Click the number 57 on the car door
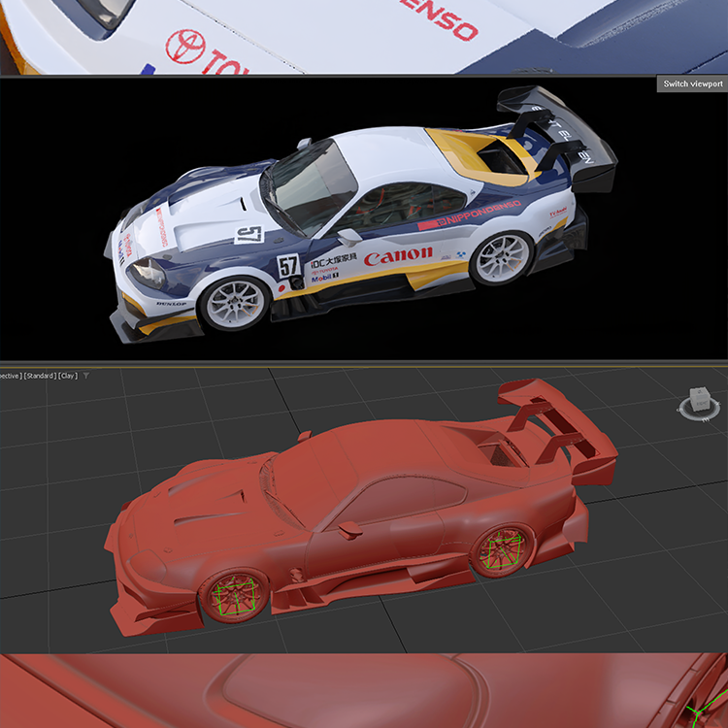Viewport: 728px width, 728px height. [x=287, y=266]
